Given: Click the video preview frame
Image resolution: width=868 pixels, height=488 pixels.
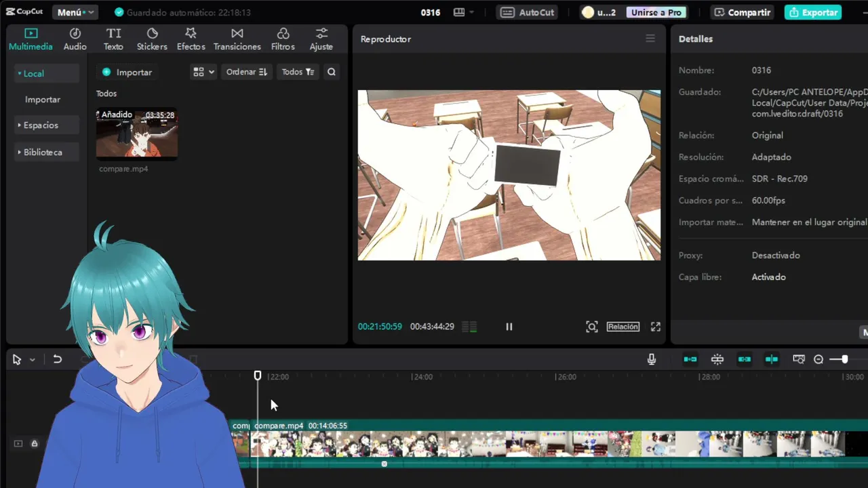Looking at the screenshot, I should point(509,175).
